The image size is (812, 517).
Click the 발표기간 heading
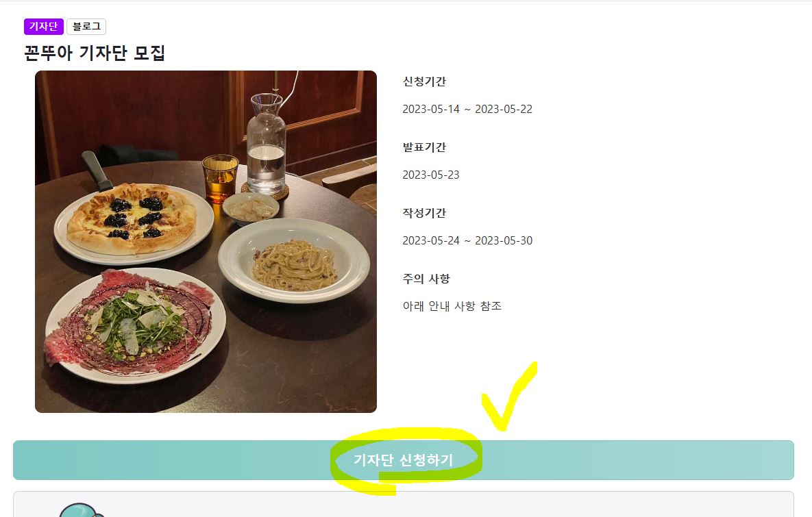click(x=424, y=147)
